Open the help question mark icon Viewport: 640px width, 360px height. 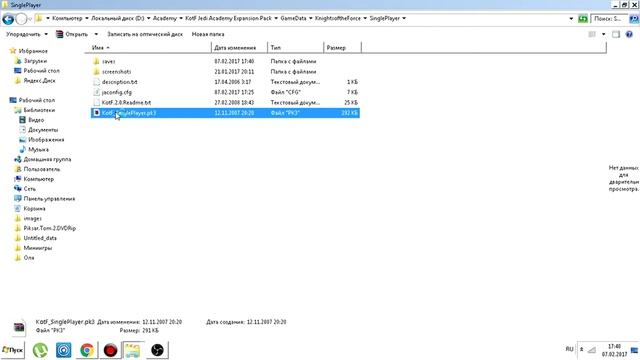click(x=629, y=34)
